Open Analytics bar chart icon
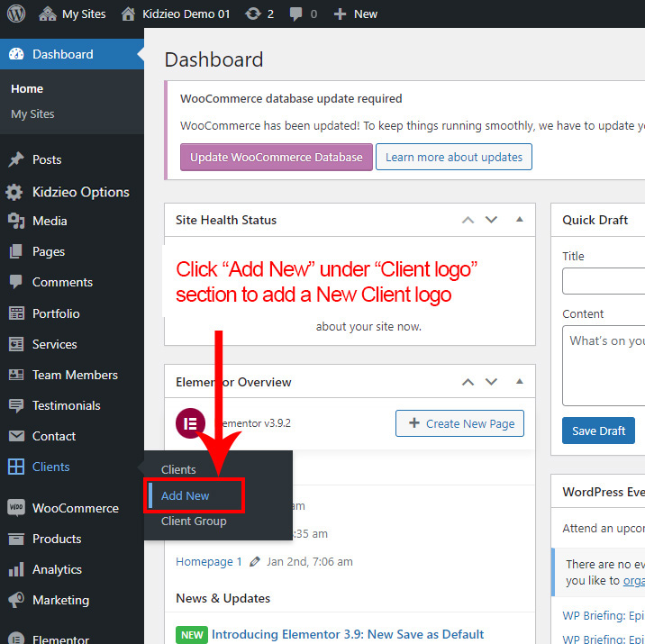This screenshot has width=645, height=644. click(x=16, y=569)
